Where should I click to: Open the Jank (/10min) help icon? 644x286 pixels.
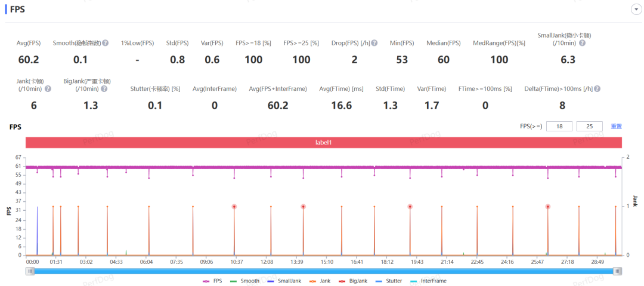48,88
